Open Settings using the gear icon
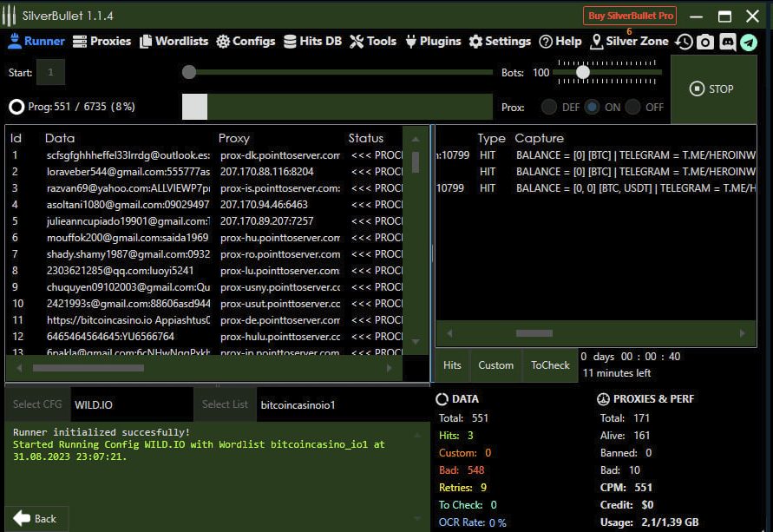Screen dimensions: 773x532 coord(475,42)
